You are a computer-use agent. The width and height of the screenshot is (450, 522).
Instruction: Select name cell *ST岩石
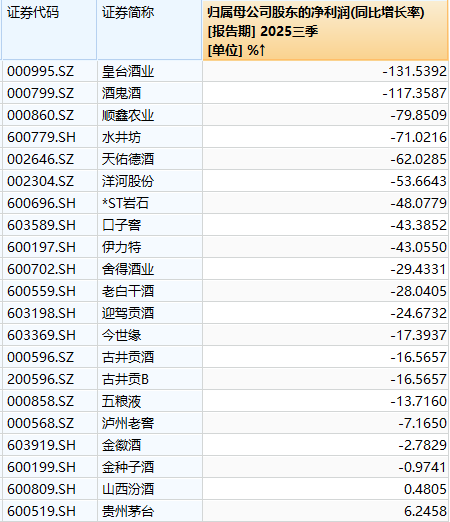[150, 203]
